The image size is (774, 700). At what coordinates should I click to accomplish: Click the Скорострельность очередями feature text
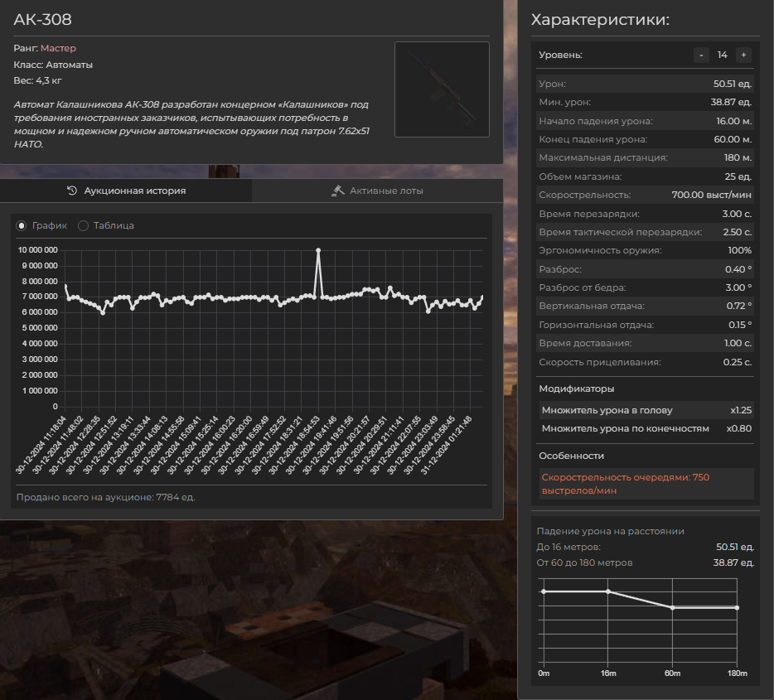coord(626,484)
